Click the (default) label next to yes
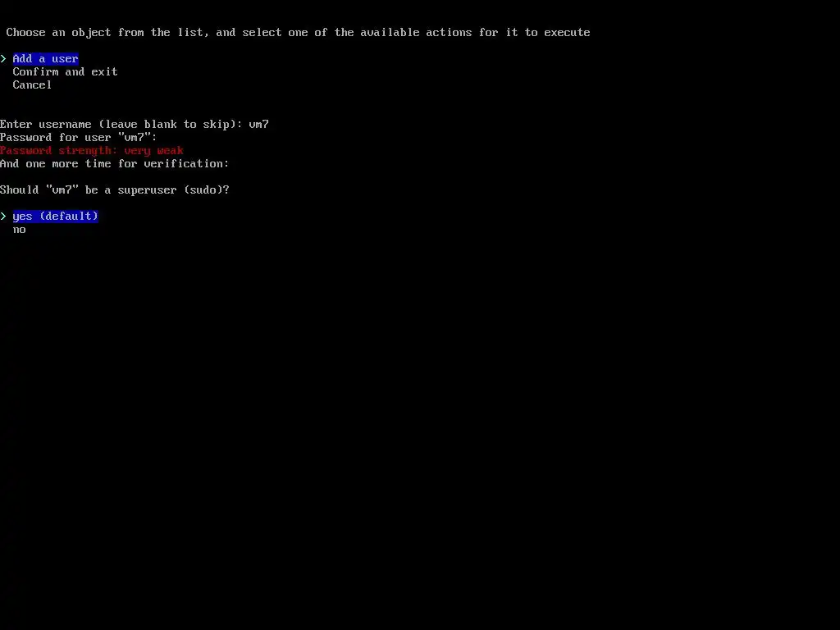 click(69, 216)
